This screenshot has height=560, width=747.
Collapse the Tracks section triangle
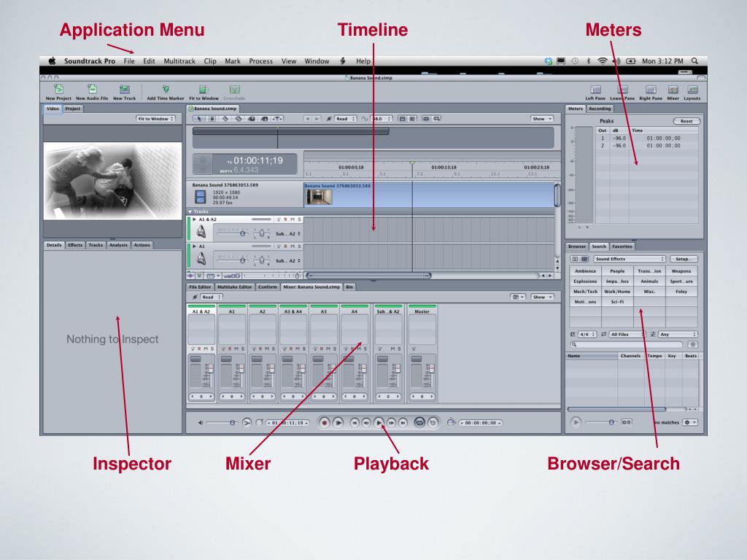click(x=190, y=211)
